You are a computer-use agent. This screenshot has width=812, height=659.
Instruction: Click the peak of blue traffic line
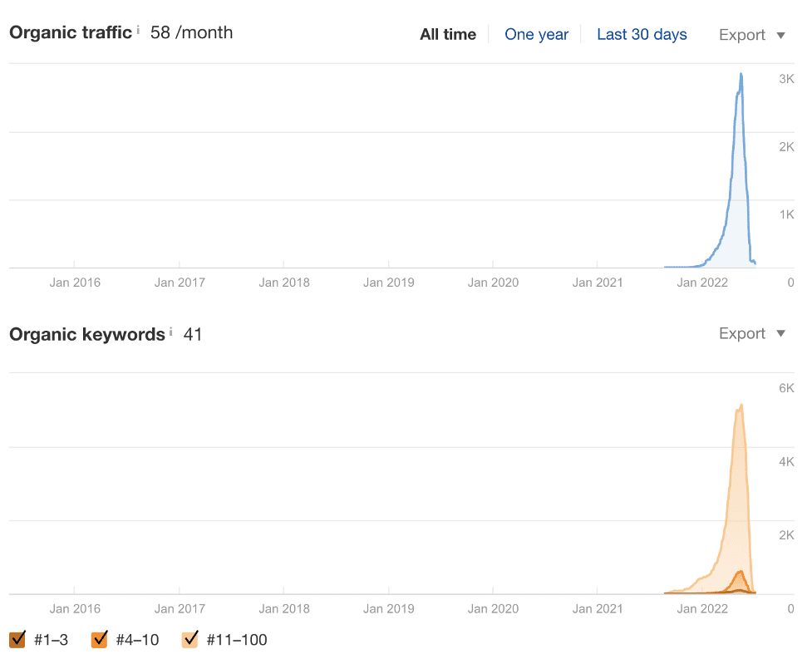click(x=741, y=75)
